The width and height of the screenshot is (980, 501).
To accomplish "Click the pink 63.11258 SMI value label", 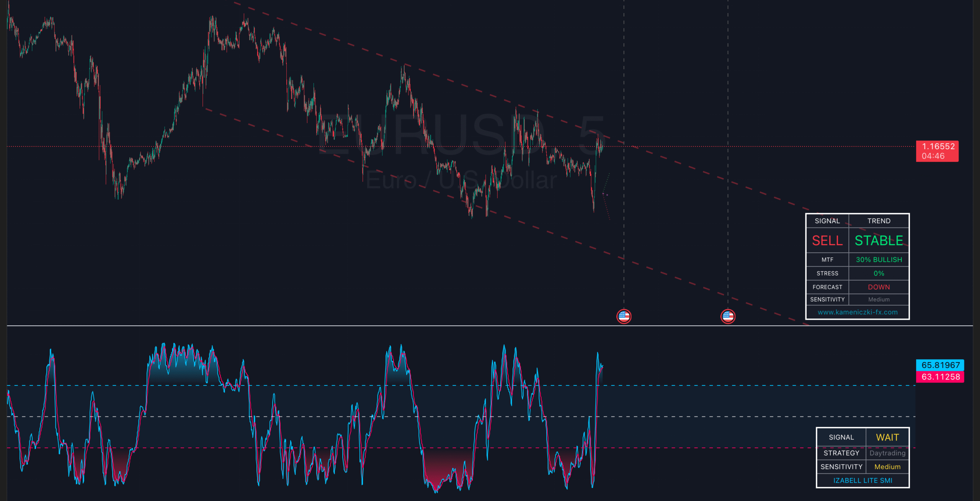I will [x=940, y=377].
